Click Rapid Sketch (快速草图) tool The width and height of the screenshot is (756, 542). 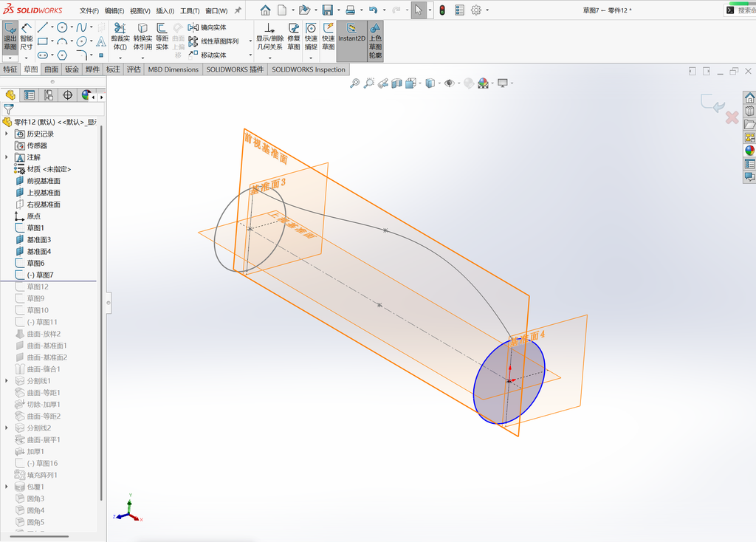click(329, 37)
